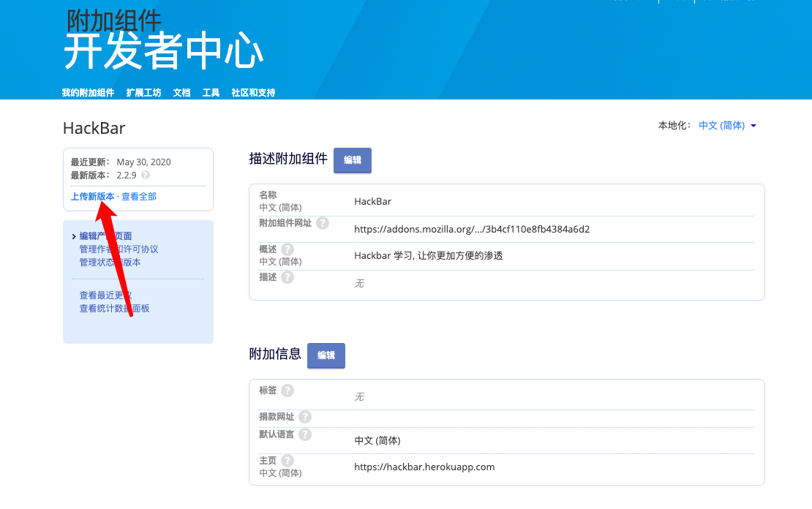Click the help icon beside 概述
The image size is (812, 509).
(x=287, y=249)
